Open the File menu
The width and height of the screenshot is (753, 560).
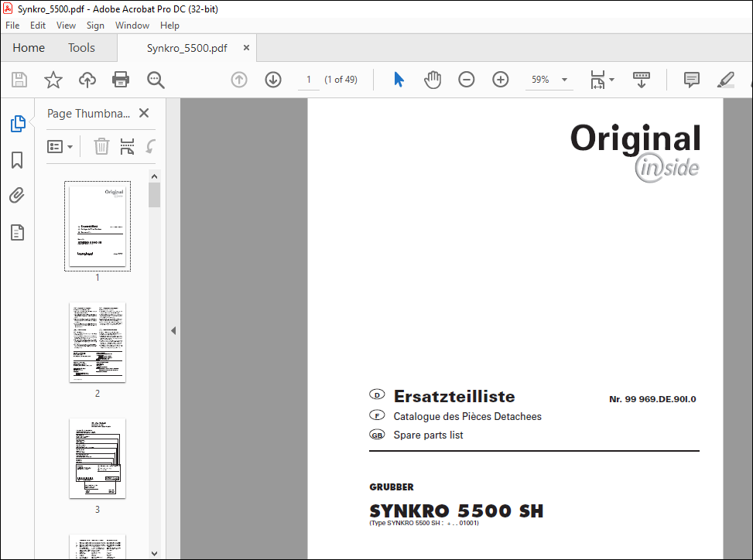coord(12,26)
